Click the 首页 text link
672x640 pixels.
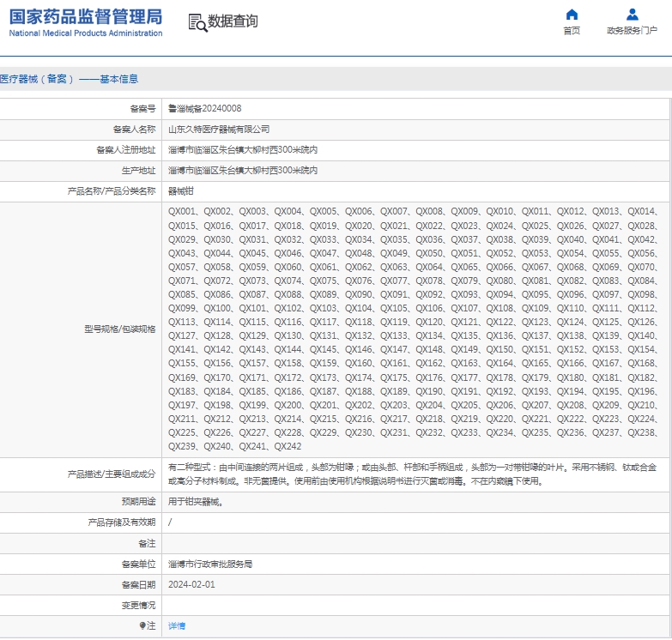[x=572, y=30]
